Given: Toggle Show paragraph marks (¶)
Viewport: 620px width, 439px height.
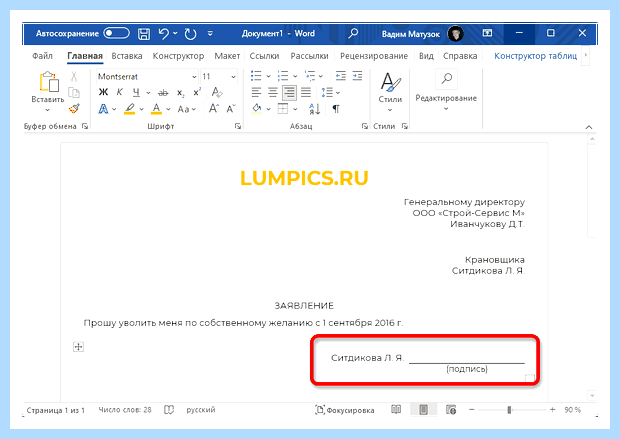Looking at the screenshot, I should coord(336,109).
